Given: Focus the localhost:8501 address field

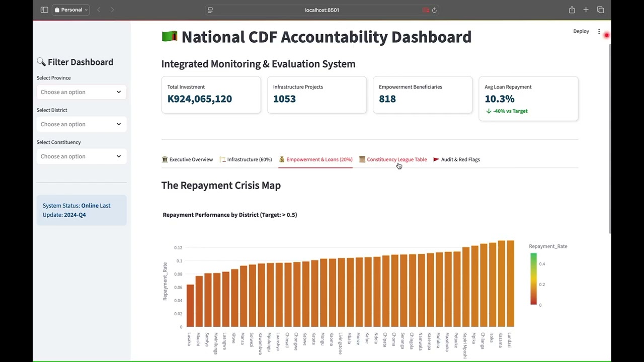Looking at the screenshot, I should [x=322, y=10].
